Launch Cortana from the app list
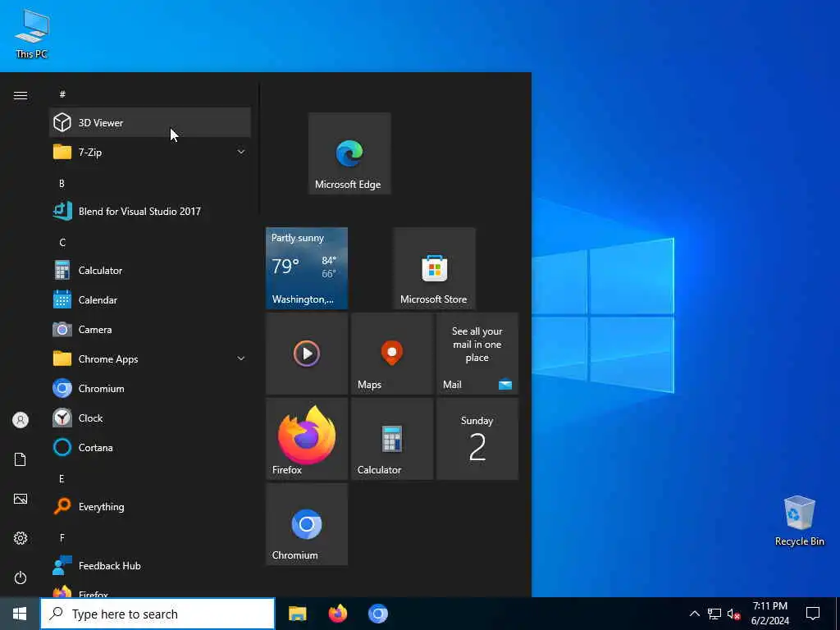840x630 pixels. tap(149, 447)
